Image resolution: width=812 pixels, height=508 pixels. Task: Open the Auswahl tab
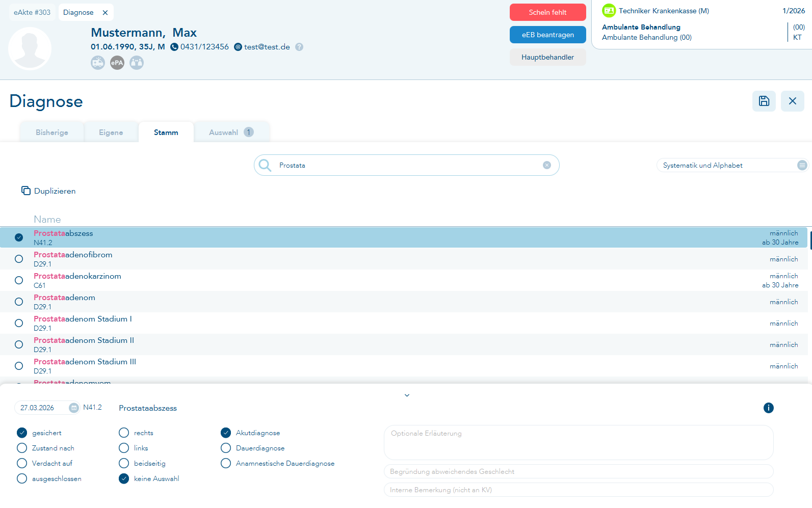coord(231,132)
